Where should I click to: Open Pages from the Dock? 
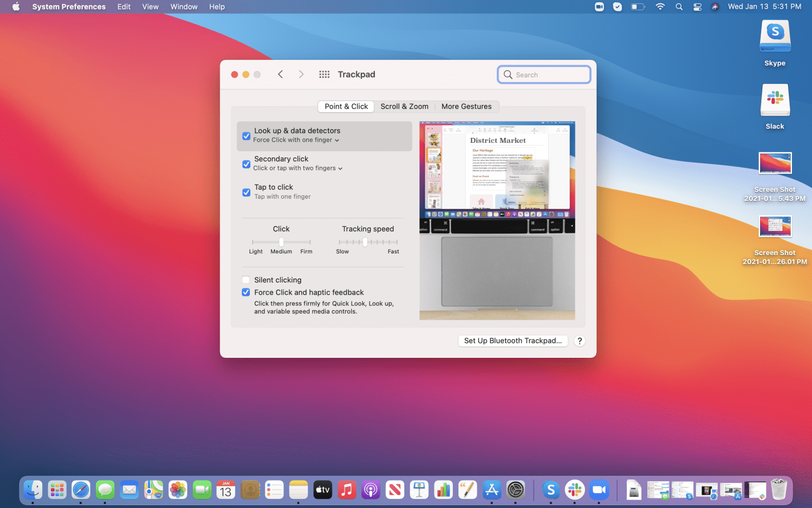pyautogui.click(x=467, y=490)
